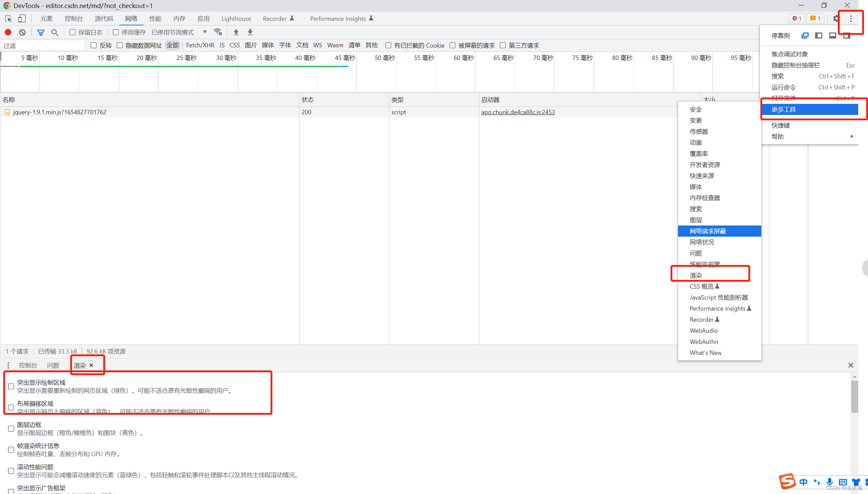The height and width of the screenshot is (494, 868).
Task: Open the Performance insights tab
Action: (341, 19)
